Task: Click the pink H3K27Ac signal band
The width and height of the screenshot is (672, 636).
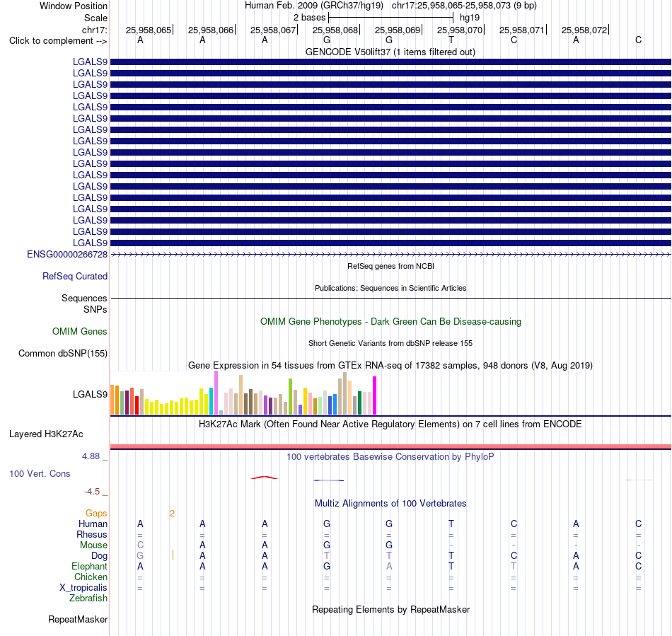Action: click(x=390, y=446)
